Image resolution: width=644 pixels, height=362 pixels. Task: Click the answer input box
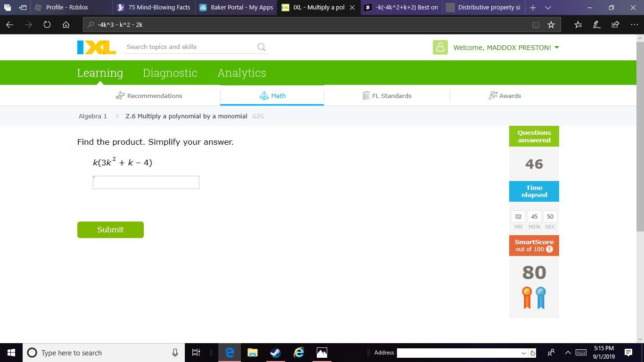(146, 182)
